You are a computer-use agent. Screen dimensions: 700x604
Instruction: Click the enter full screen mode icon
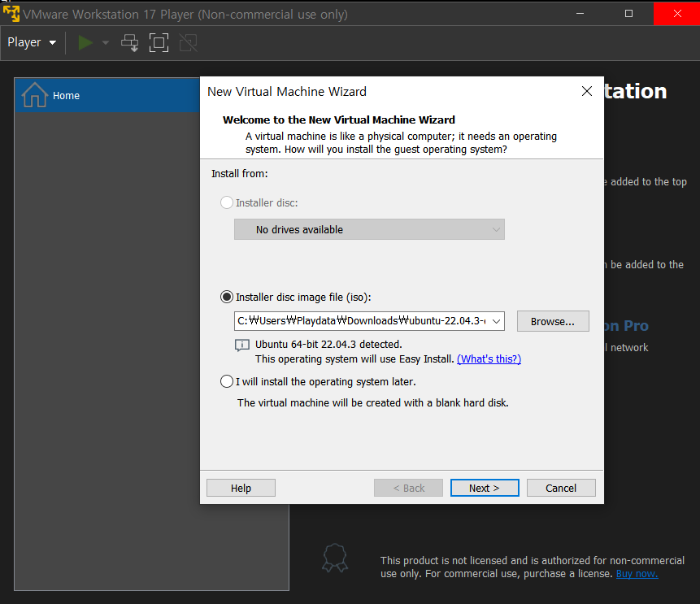[159, 43]
